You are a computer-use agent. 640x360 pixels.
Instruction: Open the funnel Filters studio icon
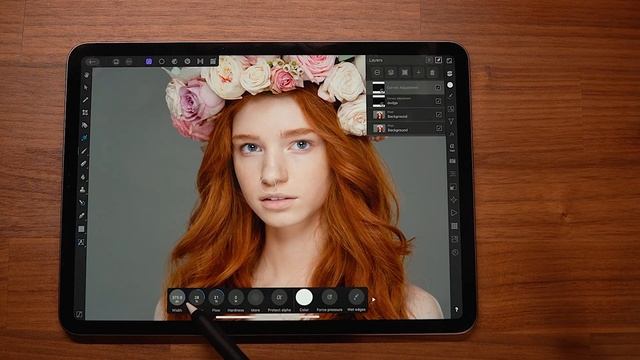(x=451, y=121)
